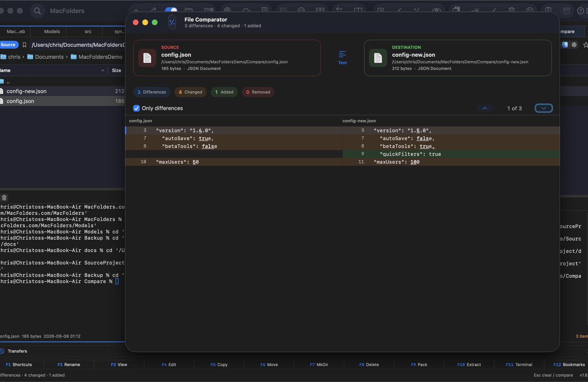Click diff line "betaTools": true
Viewport: 588px width, 382px height.
point(451,146)
